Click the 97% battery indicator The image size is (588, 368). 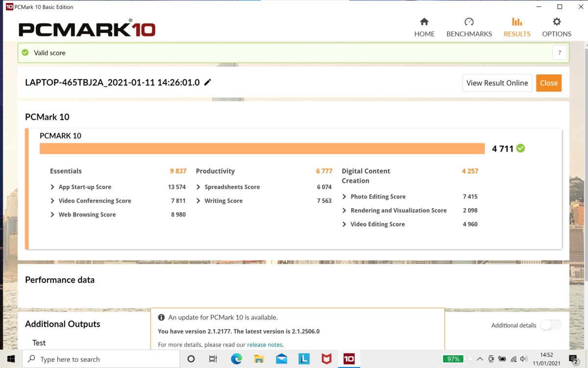453,359
